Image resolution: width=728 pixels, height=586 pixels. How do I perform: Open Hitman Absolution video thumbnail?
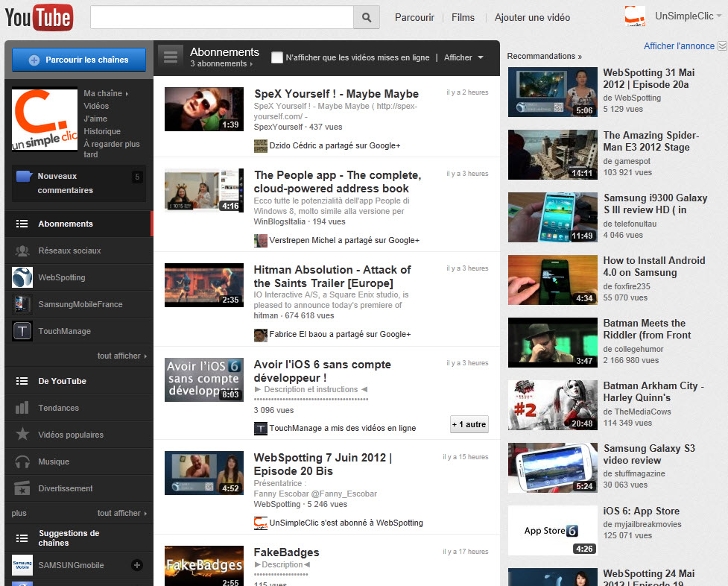(x=204, y=286)
